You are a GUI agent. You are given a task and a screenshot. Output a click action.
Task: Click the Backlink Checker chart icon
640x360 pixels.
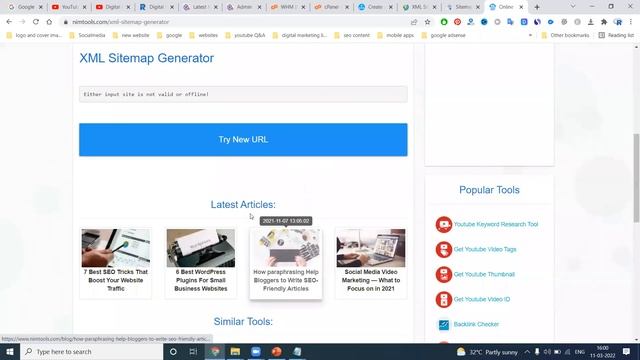point(444,324)
